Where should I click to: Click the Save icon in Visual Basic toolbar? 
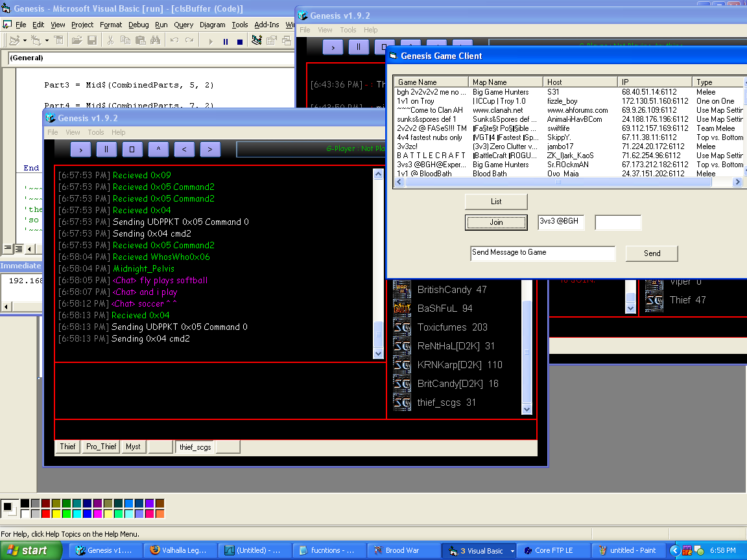[91, 41]
